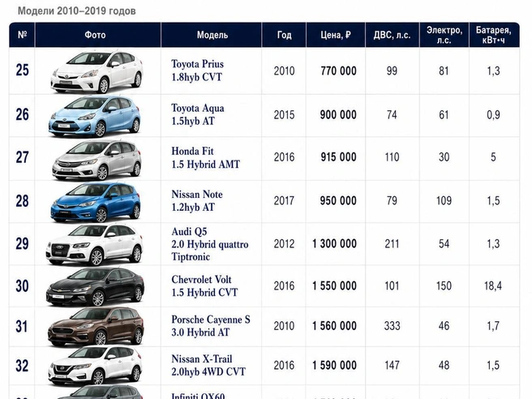The height and width of the screenshot is (399, 532).
Task: Open the Nissan Note 1.2hyb AT model name
Action: [x=197, y=200]
